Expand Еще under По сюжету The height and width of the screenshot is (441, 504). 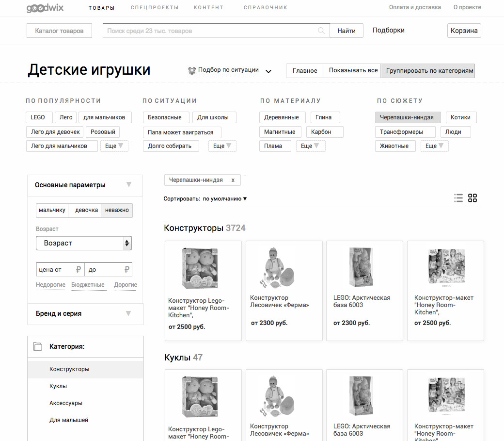point(434,146)
